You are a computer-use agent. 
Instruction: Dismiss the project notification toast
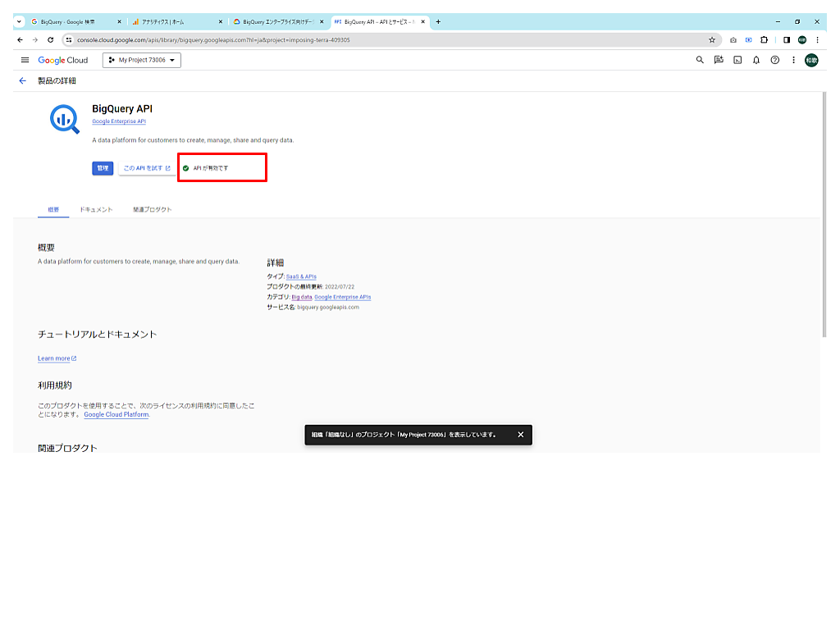[520, 435]
